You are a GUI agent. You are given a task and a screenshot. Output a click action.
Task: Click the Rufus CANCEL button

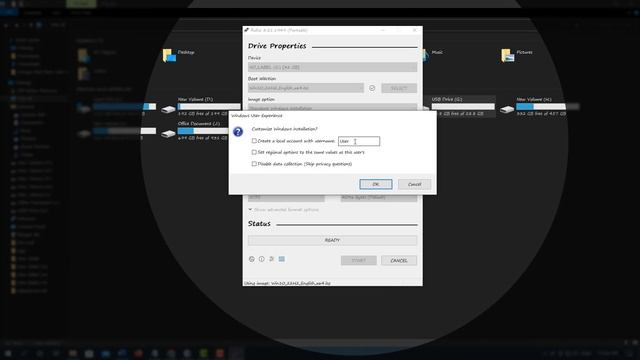[399, 260]
